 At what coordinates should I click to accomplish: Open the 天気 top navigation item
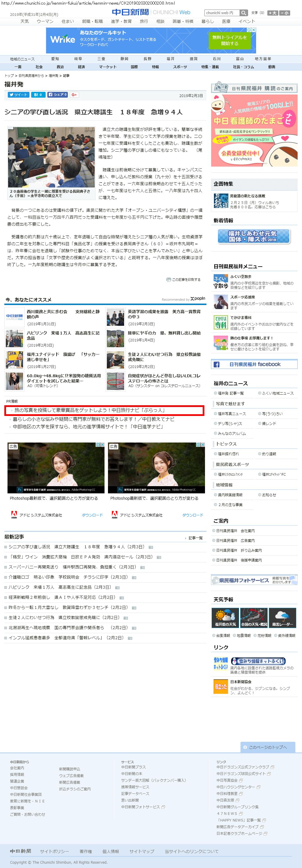click(x=25, y=21)
